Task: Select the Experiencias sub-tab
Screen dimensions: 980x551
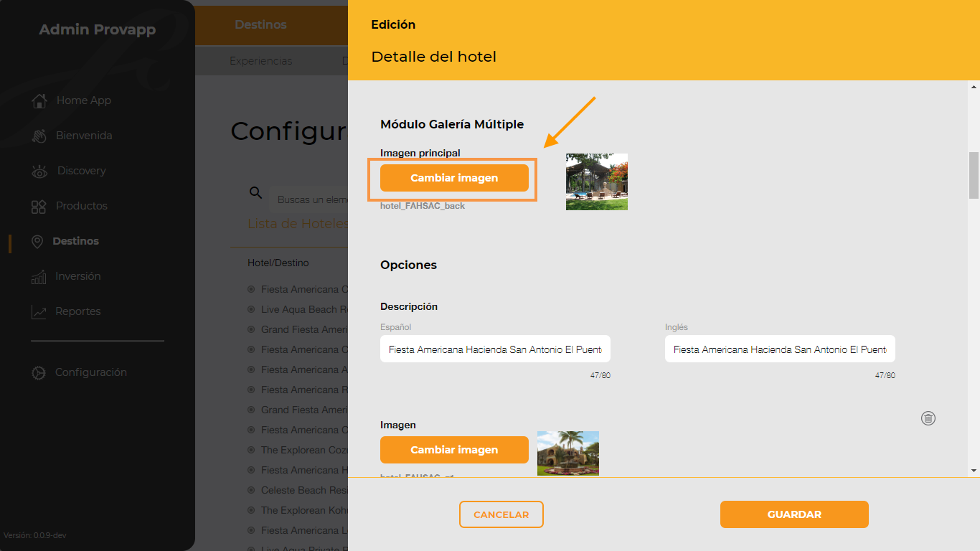Action: click(261, 61)
